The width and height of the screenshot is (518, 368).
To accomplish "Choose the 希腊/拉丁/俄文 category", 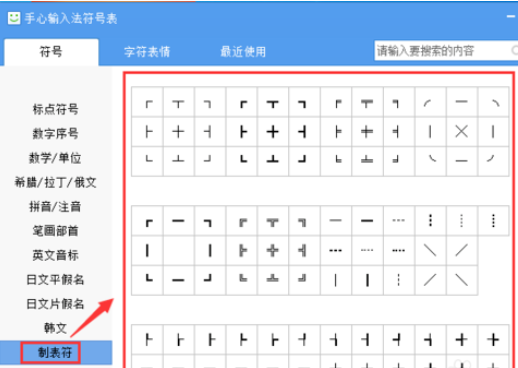I will pyautogui.click(x=55, y=182).
